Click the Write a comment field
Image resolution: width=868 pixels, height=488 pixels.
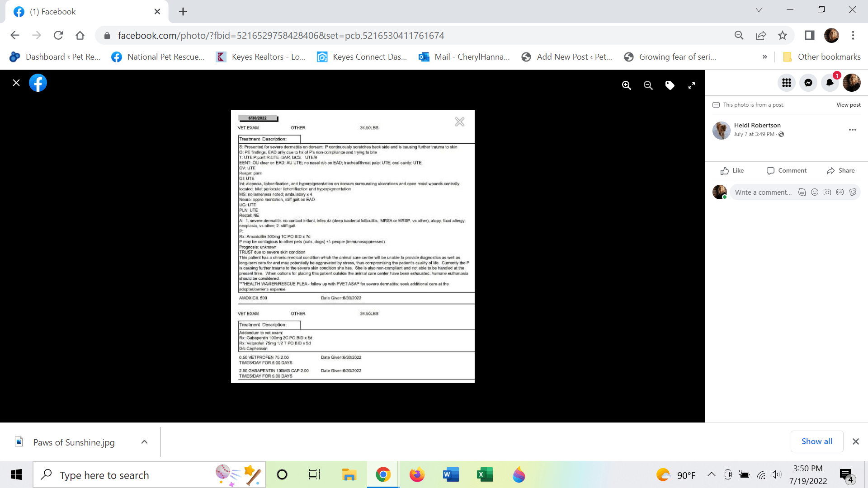pos(763,192)
